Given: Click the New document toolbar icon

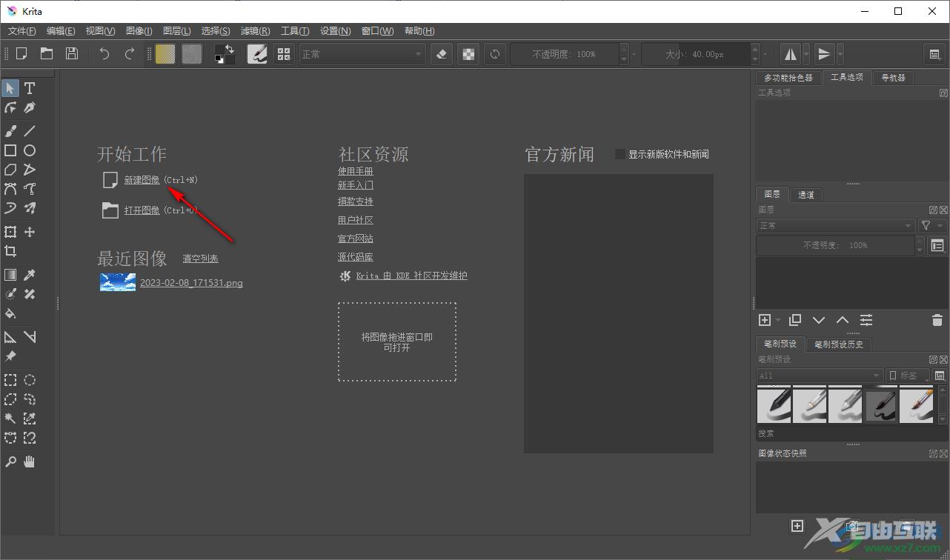Looking at the screenshot, I should tap(21, 53).
